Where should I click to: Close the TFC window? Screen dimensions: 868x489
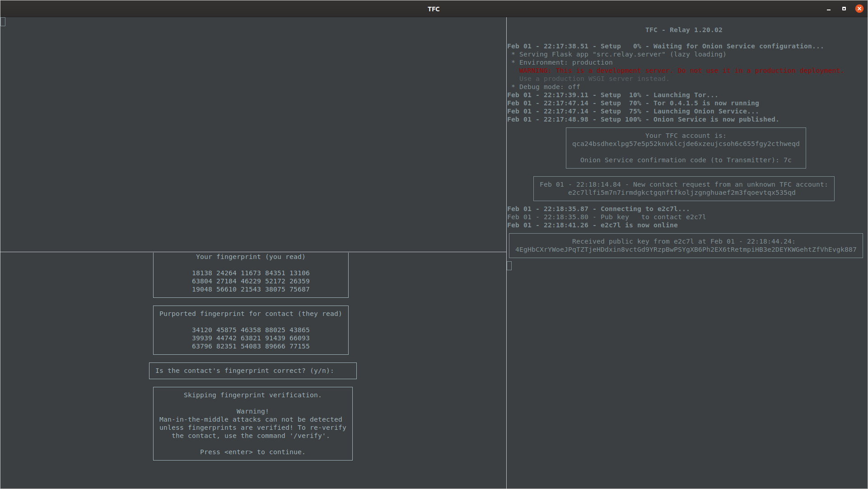point(859,9)
